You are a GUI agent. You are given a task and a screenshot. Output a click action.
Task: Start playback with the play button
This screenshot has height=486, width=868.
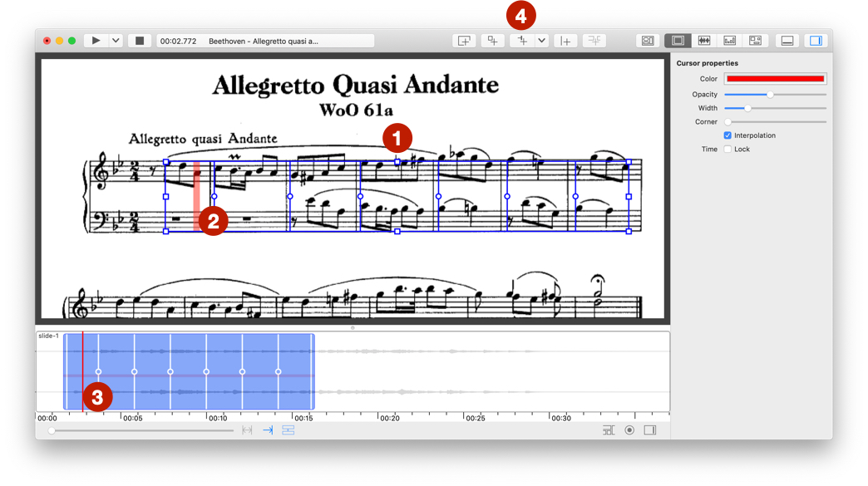coord(96,41)
